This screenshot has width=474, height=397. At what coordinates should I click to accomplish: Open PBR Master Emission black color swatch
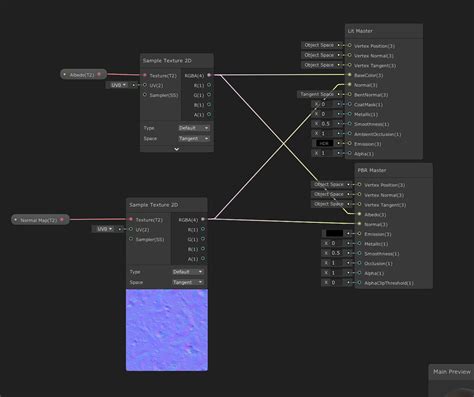coord(334,234)
